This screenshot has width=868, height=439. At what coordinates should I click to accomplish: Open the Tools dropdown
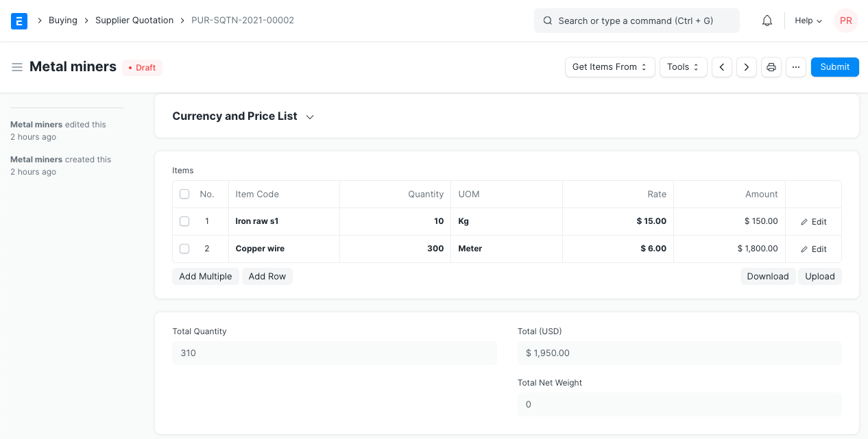click(683, 67)
